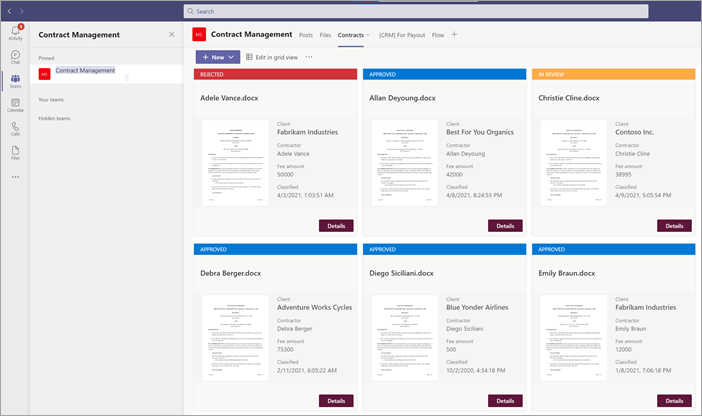Image resolution: width=702 pixels, height=416 pixels.
Task: Open Details for Emily Braun contract
Action: tap(674, 401)
